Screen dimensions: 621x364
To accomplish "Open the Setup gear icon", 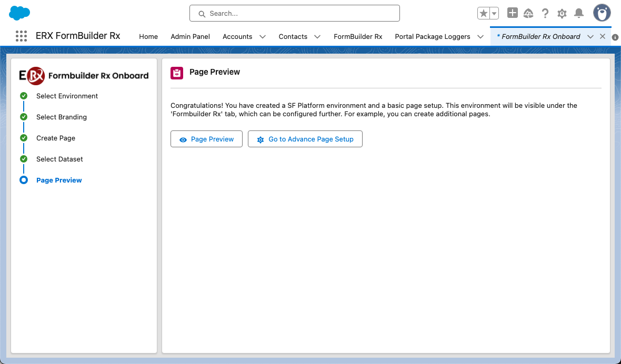I will point(562,14).
